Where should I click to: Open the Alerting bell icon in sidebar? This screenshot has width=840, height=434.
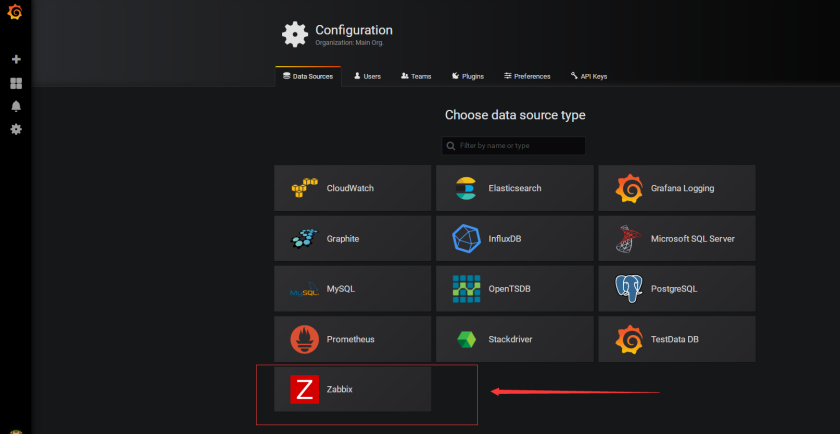point(16,106)
